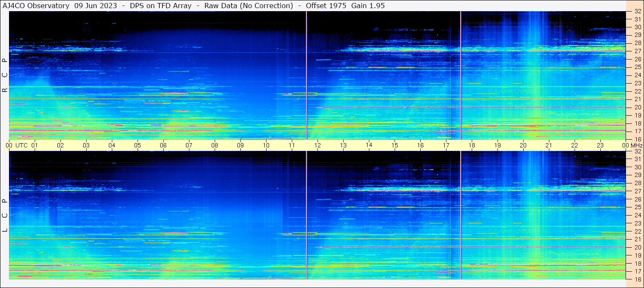Click the 27 MHz label of lower panel
Viewport: 644px width, 288px height.
coord(637,191)
